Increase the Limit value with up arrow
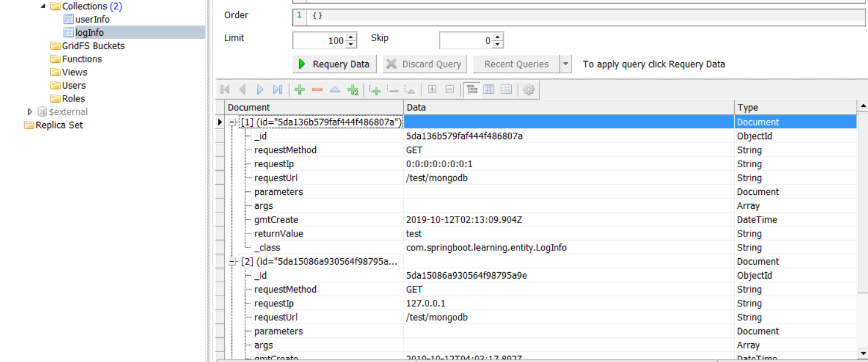 (x=352, y=37)
